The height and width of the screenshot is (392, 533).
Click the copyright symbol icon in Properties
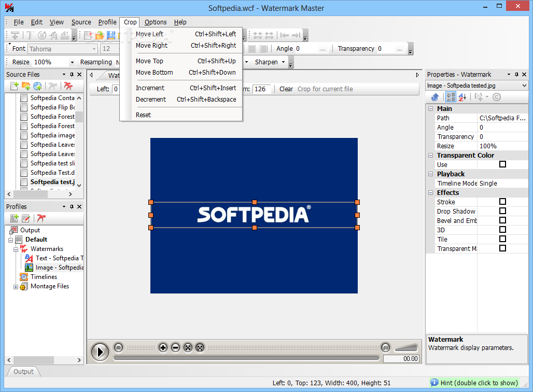coord(497,97)
